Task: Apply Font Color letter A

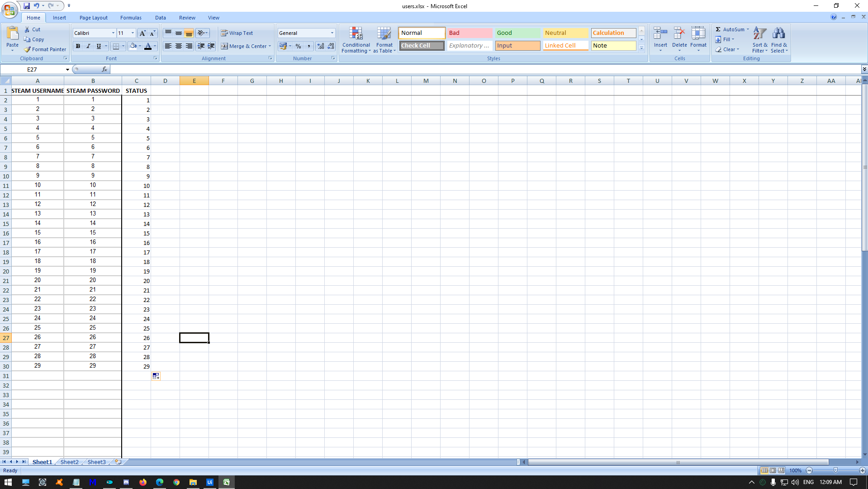Action: coord(147,46)
